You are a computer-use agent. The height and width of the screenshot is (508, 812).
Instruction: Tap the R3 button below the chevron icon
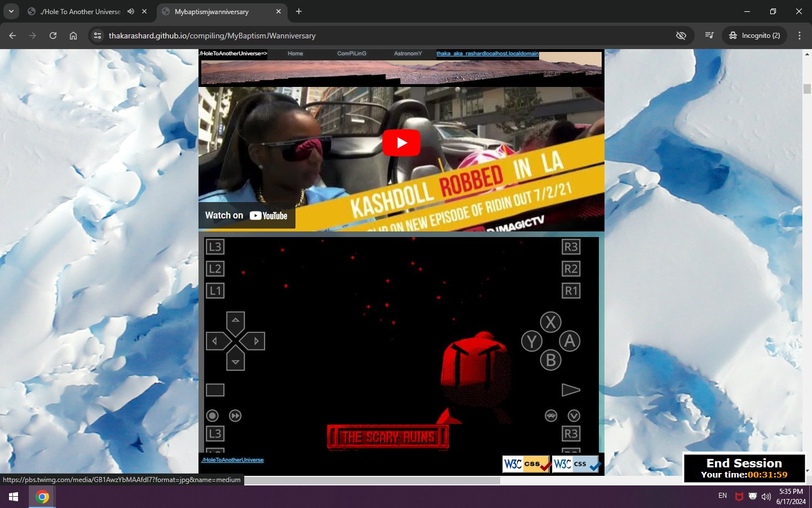571,433
